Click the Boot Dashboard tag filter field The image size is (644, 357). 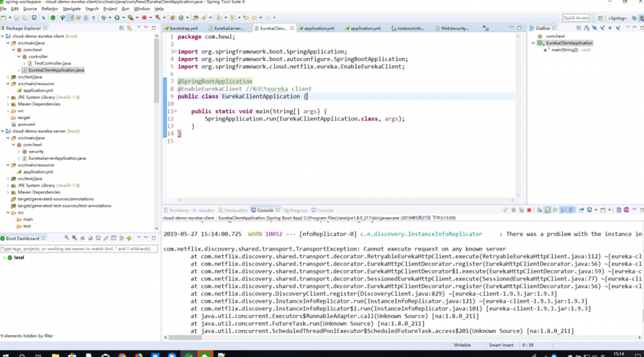(x=77, y=248)
